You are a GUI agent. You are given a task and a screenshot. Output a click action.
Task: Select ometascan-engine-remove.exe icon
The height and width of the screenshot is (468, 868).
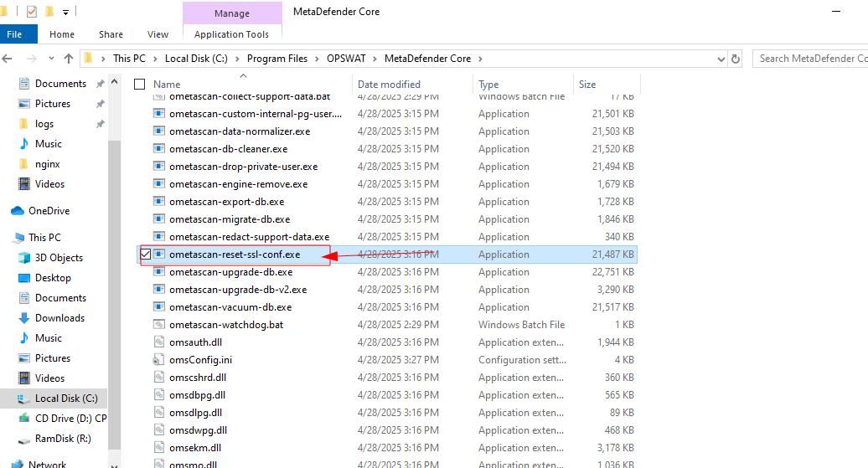click(x=159, y=184)
